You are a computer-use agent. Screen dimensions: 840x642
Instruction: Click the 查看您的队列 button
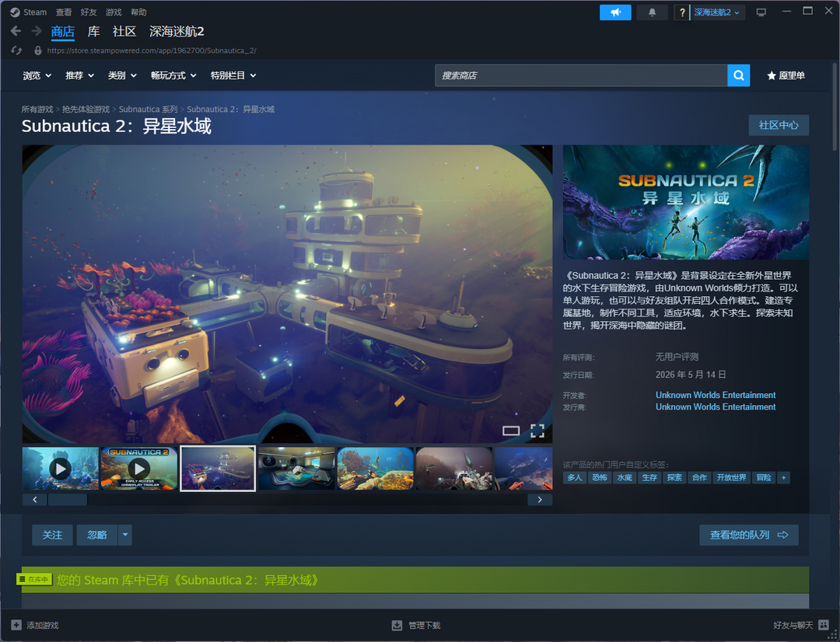pyautogui.click(x=748, y=535)
